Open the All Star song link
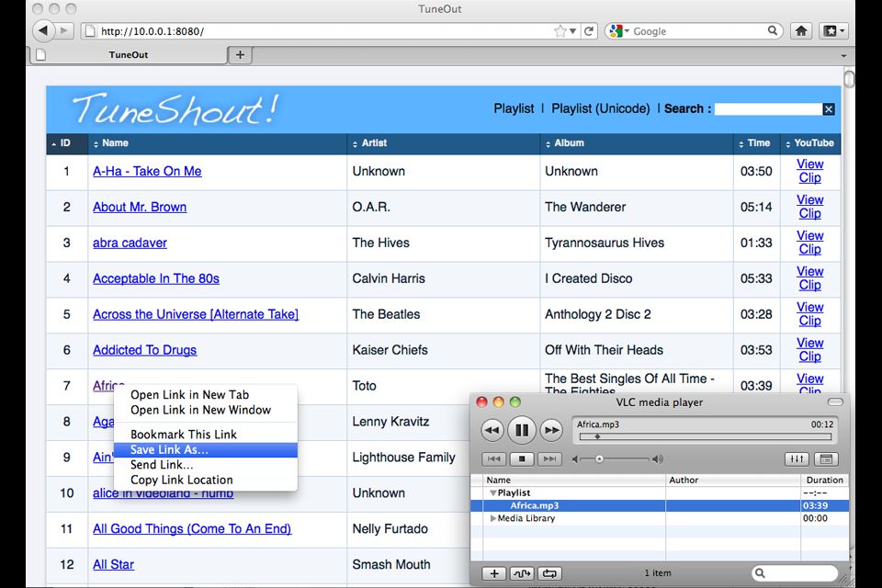 point(114,564)
